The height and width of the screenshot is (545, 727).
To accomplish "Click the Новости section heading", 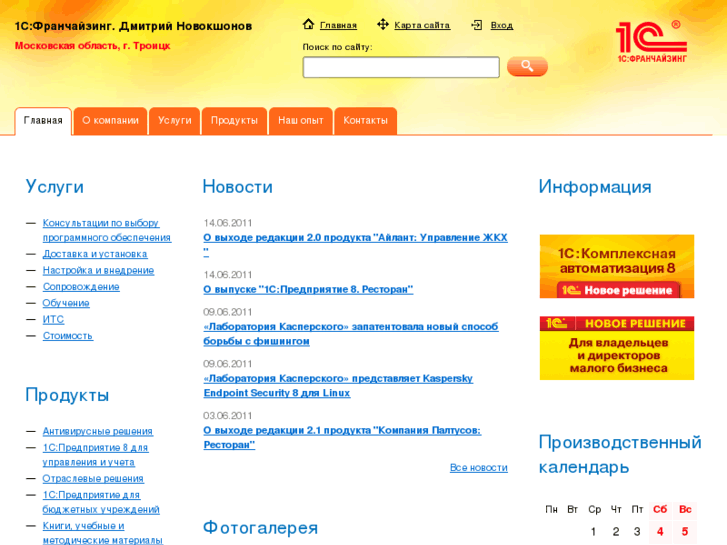I will 238,186.
